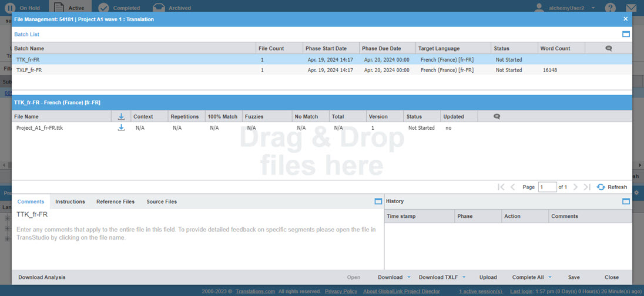Expand the Download TXLF dropdown

442,277
